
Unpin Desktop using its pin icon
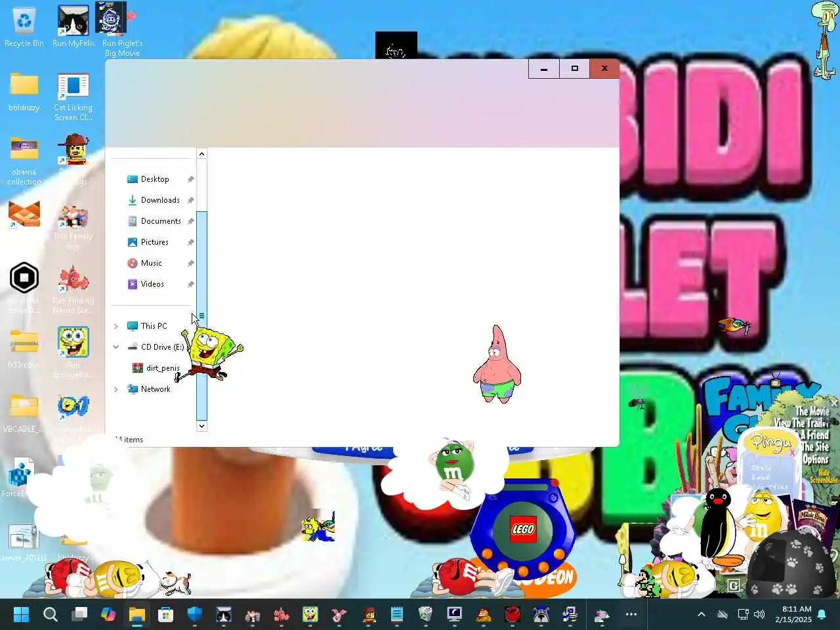point(190,179)
